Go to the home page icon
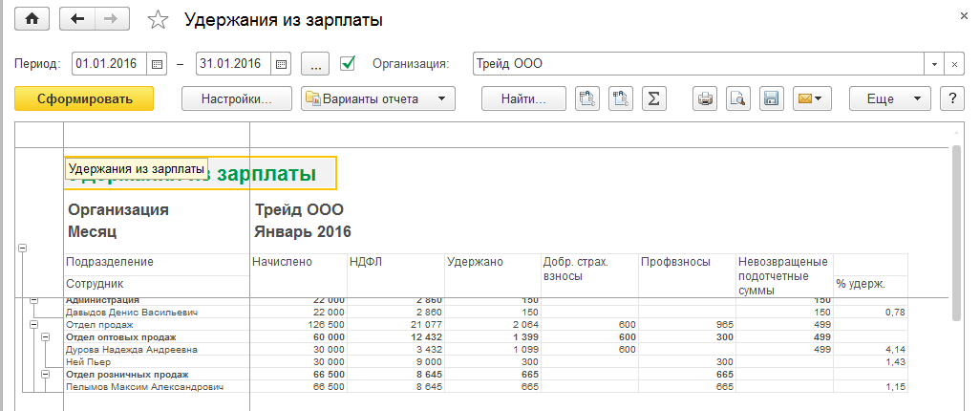 click(x=32, y=19)
